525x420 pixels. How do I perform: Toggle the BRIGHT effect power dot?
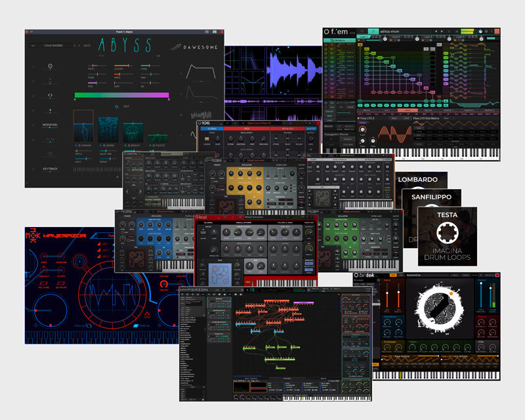pyautogui.click(x=125, y=146)
